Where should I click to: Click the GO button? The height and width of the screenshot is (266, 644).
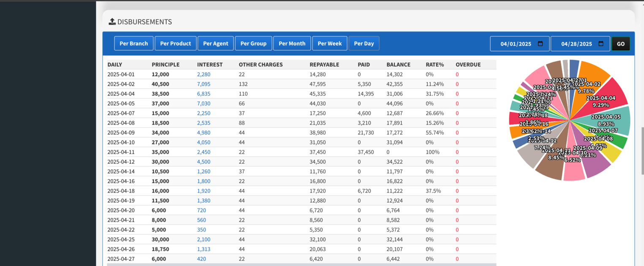pos(621,44)
